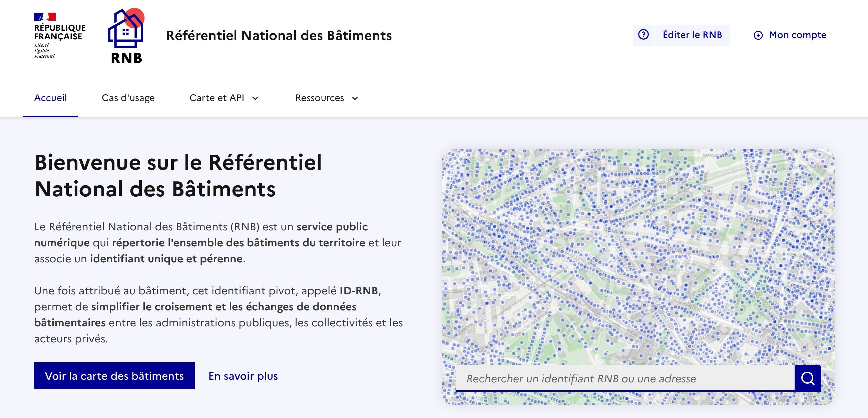Click Voir la carte des bâtiments button

tap(114, 376)
